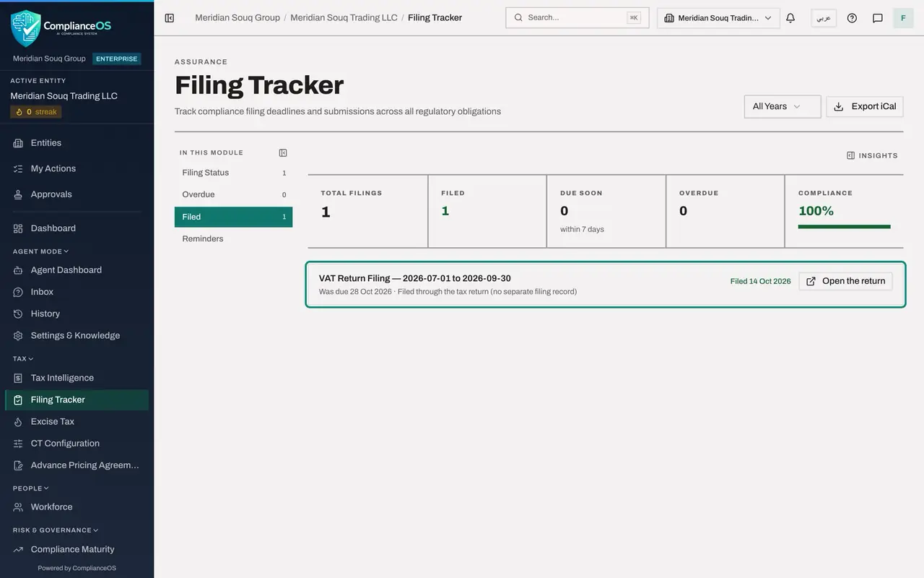Open the user avatar F menu
Viewport: 924px width, 578px height.
tap(903, 18)
